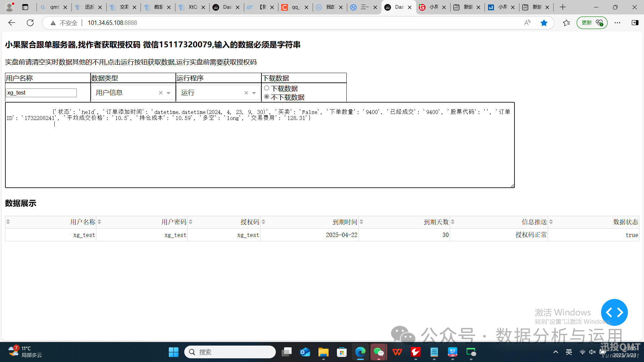Click the 用户名称 input containing xg_test
Screen dimensions: 644x362
click(x=41, y=93)
